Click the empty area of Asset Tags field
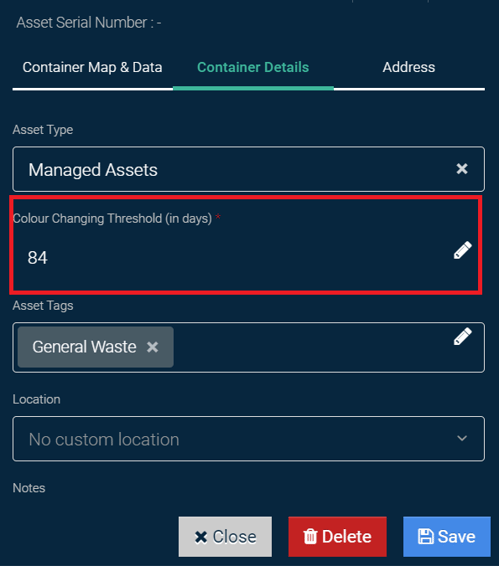The width and height of the screenshot is (499, 571). pyautogui.click(x=311, y=347)
